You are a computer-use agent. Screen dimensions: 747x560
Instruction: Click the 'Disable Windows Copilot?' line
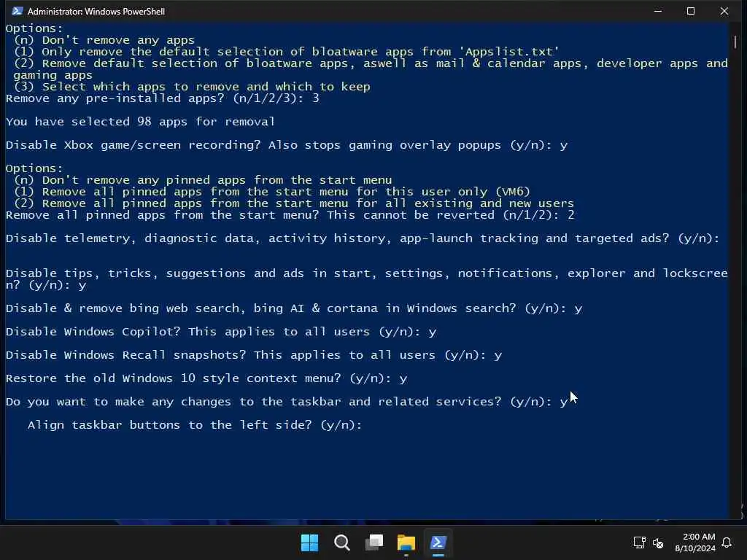tap(221, 332)
